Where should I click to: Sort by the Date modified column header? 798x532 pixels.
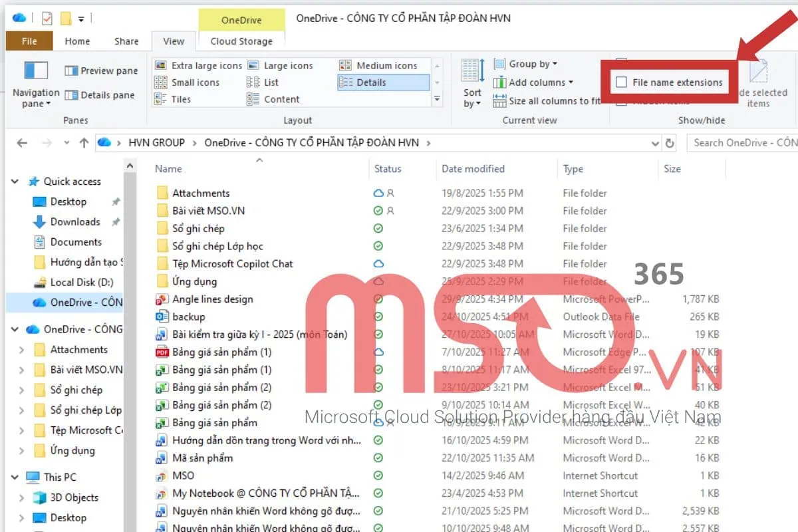473,169
